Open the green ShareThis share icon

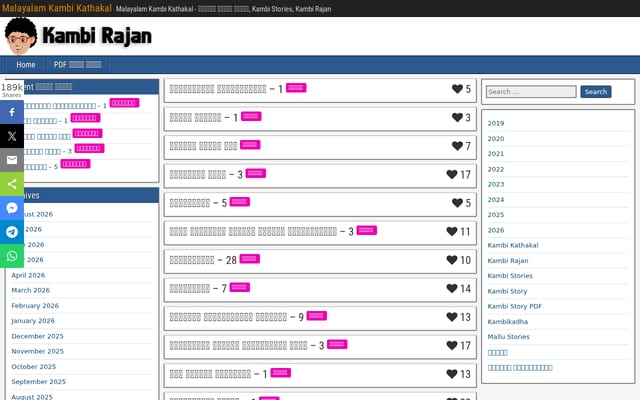pos(12,184)
